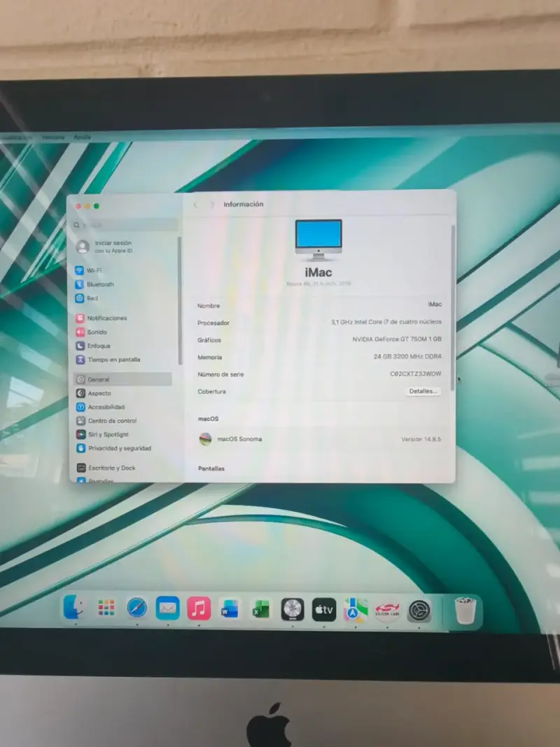Open the Silicon Labs app in Dock
560x747 pixels.
387,610
